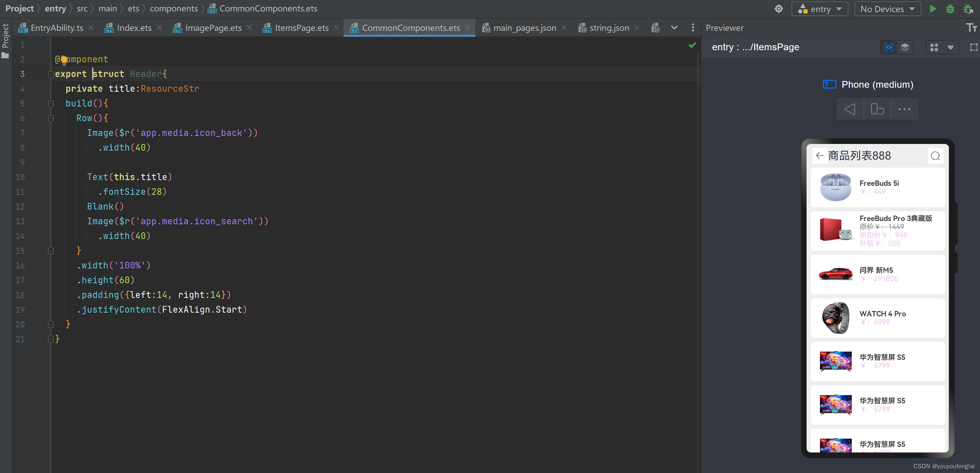Screen dimensions: 980x473
Task: Click the fold end marker on line 20
Action: tap(51, 324)
